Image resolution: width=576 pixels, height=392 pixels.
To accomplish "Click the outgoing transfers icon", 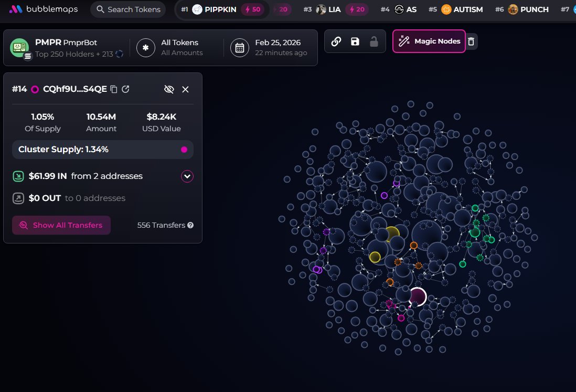I will pyautogui.click(x=18, y=198).
